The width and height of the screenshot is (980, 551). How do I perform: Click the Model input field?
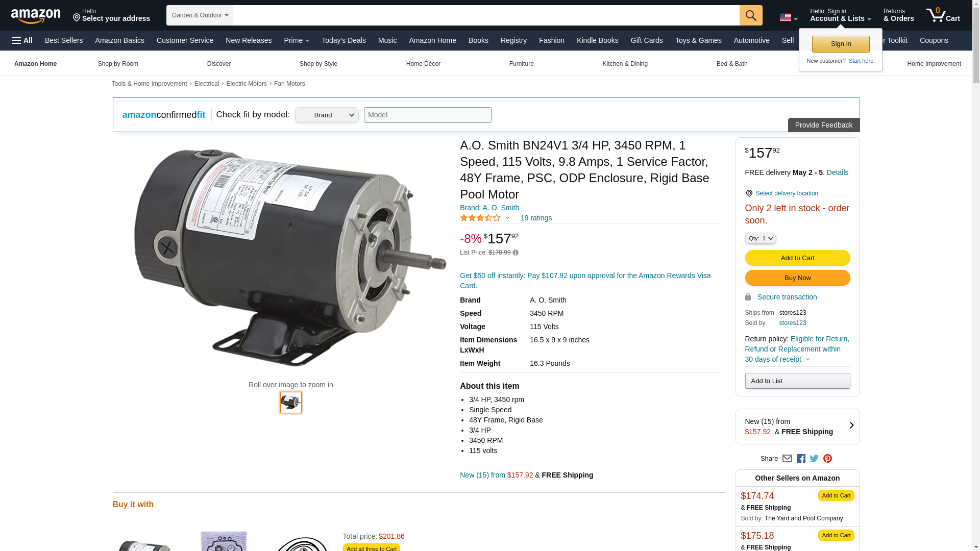pyautogui.click(x=427, y=115)
